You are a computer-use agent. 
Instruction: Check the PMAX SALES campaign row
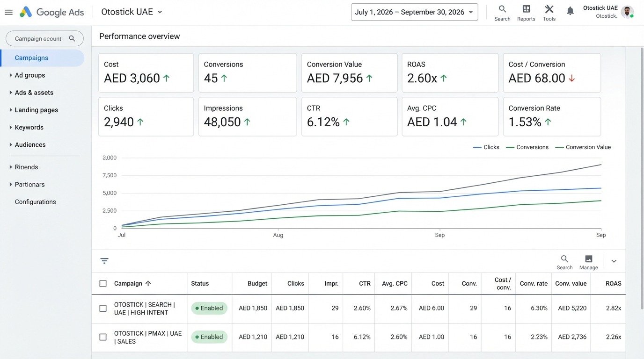tap(103, 337)
